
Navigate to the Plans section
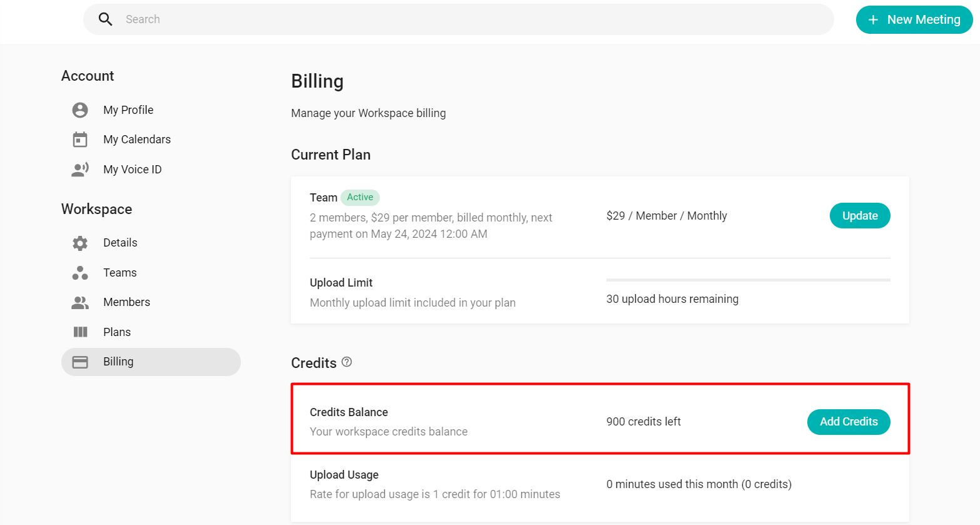click(x=117, y=331)
